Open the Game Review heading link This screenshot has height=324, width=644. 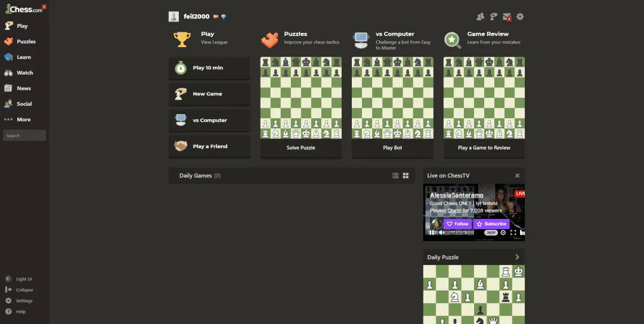point(488,34)
